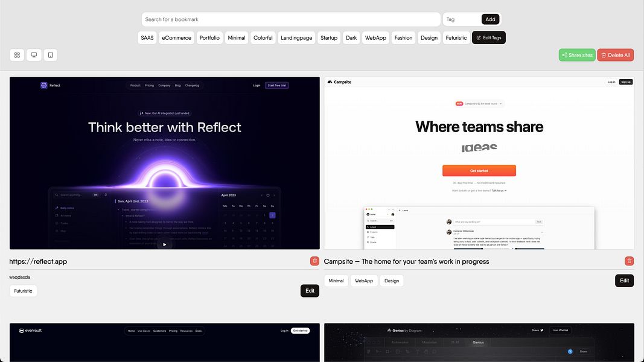
Task: Click Share sites button
Action: click(x=577, y=55)
